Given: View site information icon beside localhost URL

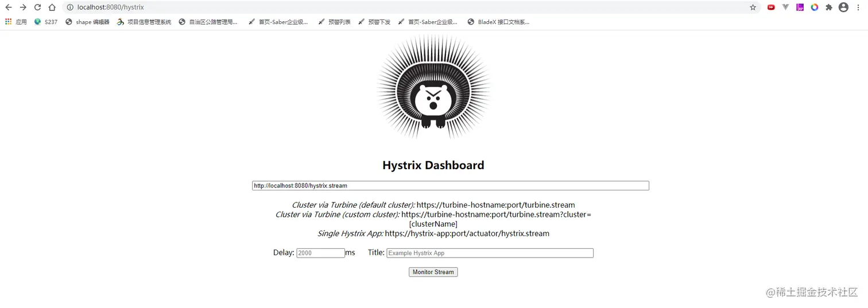Looking at the screenshot, I should coord(70,7).
